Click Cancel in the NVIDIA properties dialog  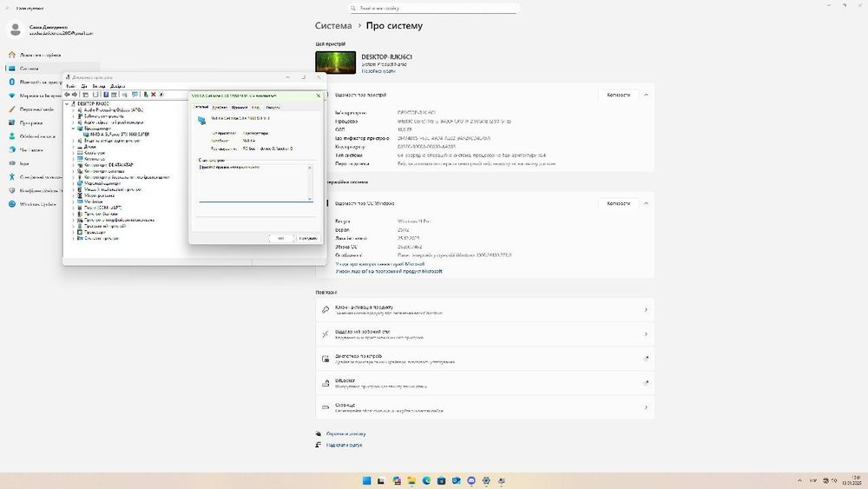[x=308, y=238]
